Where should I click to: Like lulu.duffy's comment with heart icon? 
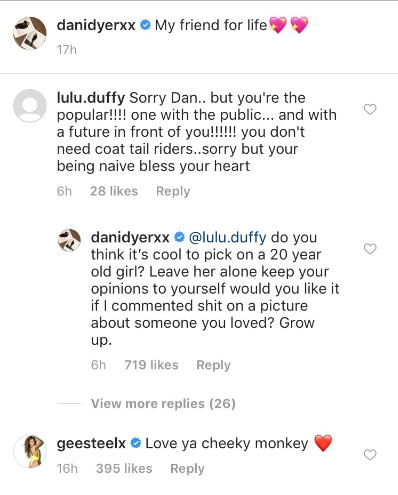(370, 109)
